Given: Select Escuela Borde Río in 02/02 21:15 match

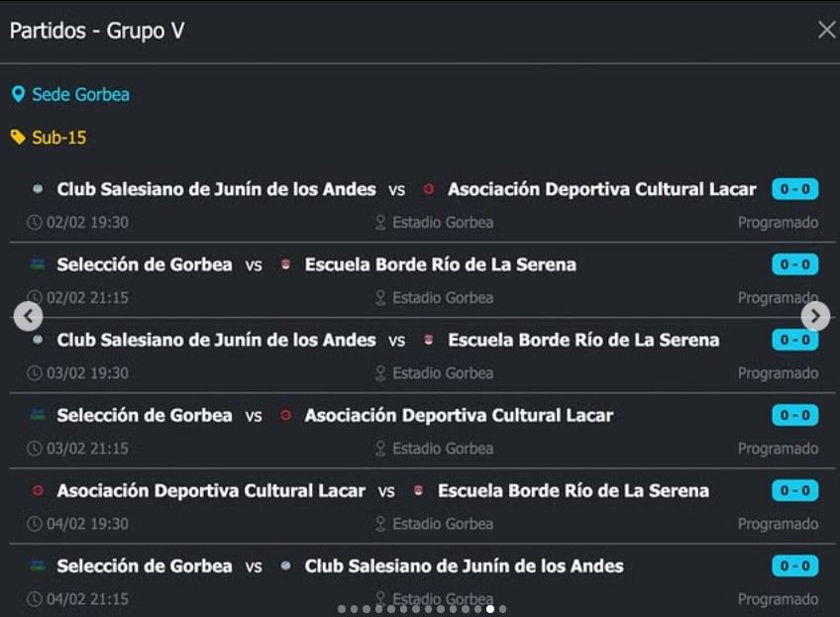Looking at the screenshot, I should (440, 264).
